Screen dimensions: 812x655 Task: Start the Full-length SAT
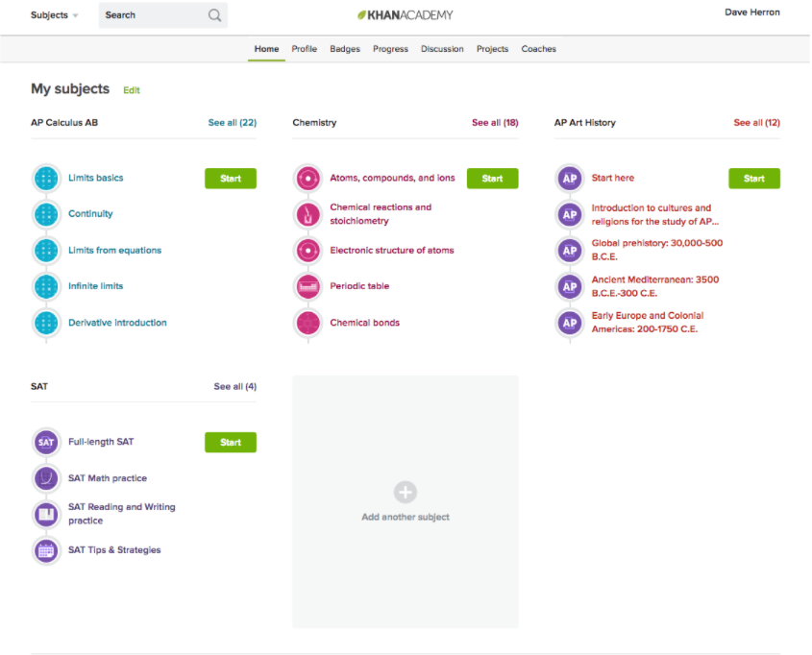pyautogui.click(x=231, y=443)
